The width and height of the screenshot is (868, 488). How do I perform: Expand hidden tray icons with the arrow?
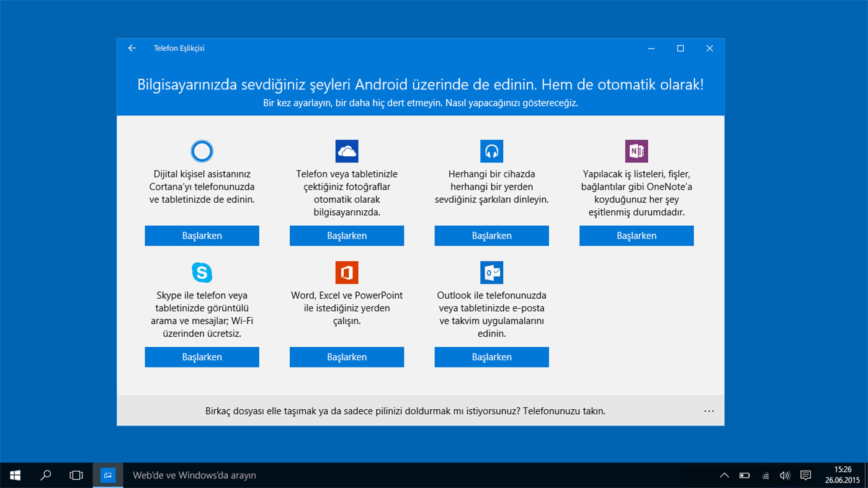pos(724,475)
